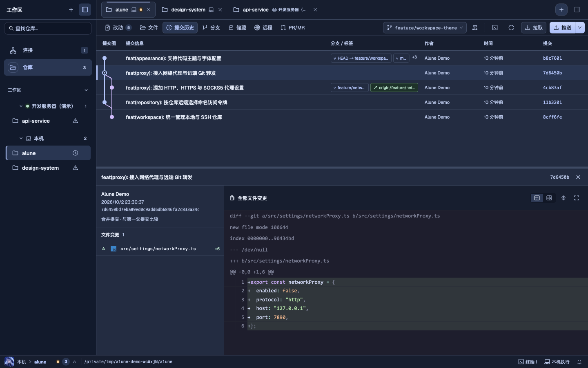Collapse the 工作区 section chevron
The width and height of the screenshot is (588, 368).
(x=86, y=90)
